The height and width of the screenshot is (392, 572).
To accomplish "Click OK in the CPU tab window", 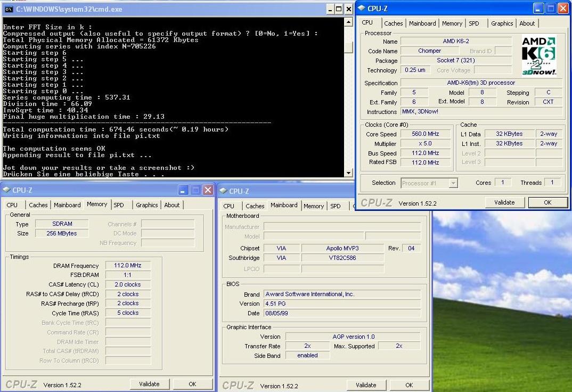I will [548, 202].
